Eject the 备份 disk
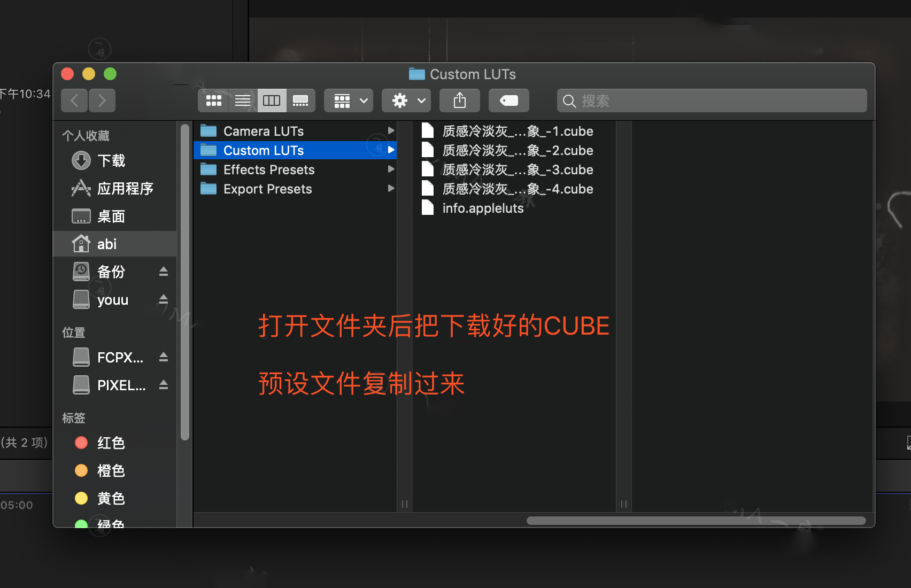The image size is (911, 588). (164, 272)
